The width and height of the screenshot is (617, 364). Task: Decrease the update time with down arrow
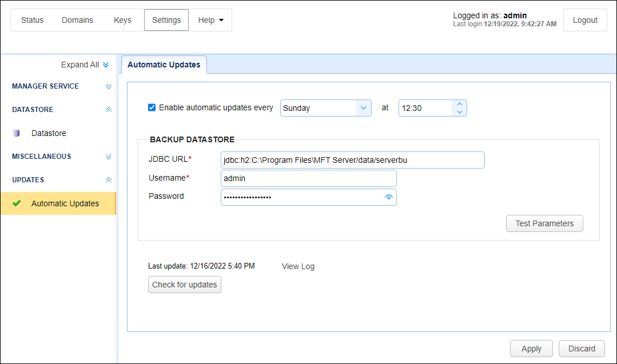pos(460,112)
